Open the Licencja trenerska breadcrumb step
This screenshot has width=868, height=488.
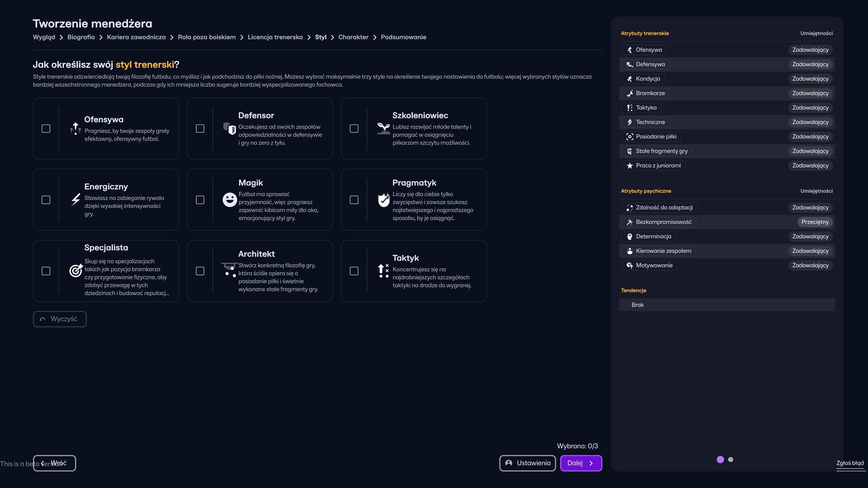pyautogui.click(x=275, y=37)
